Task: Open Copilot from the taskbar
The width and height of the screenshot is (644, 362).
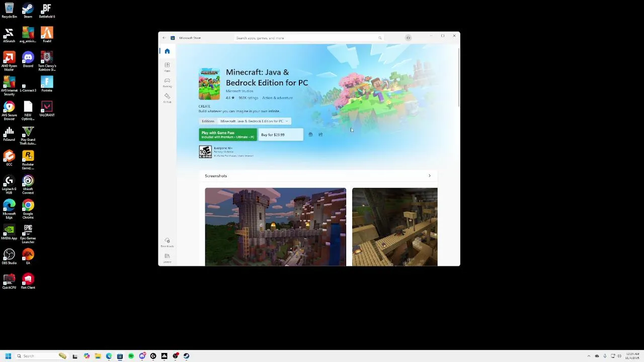Action: point(87,356)
